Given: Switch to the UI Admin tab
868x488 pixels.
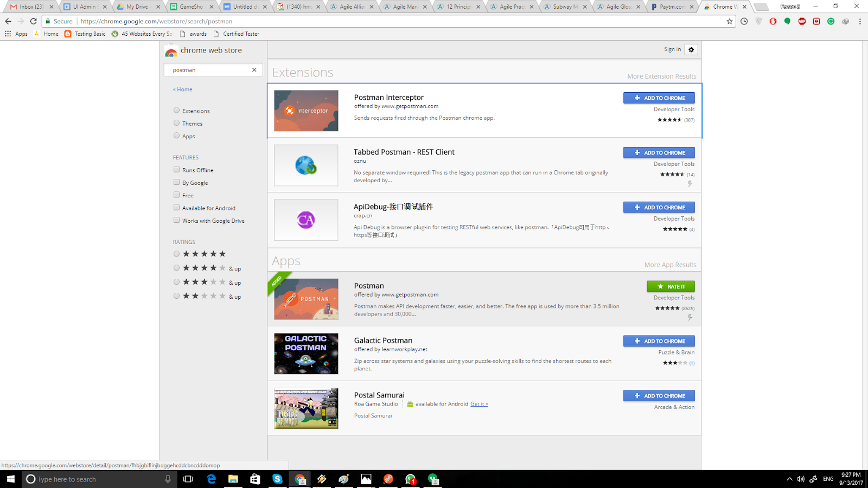Looking at the screenshot, I should coord(85,7).
